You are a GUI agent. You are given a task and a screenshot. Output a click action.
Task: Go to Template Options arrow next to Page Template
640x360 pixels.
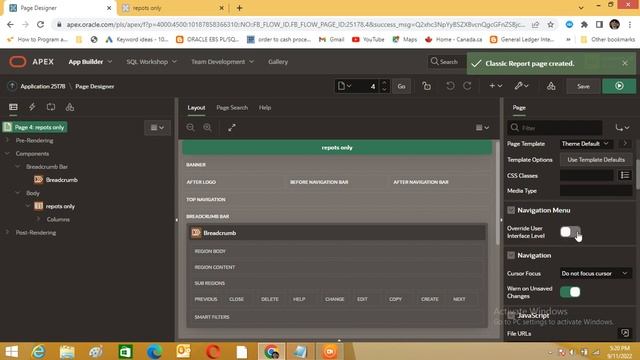[625, 144]
